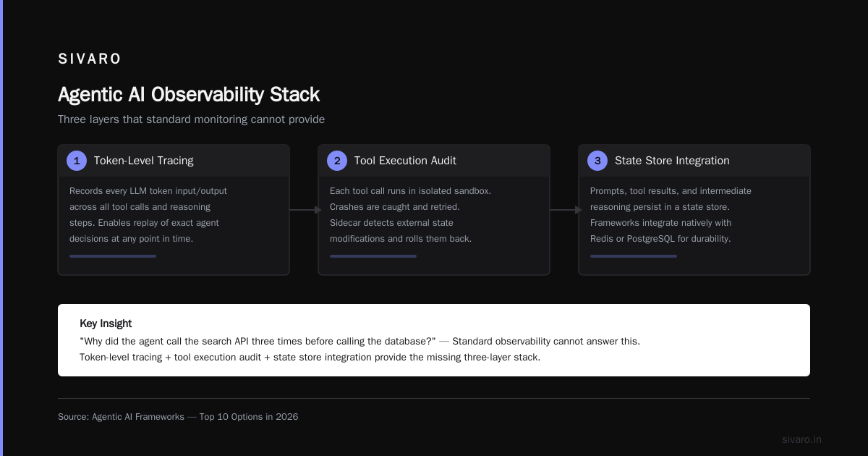This screenshot has height=456, width=868.
Task: Click the Token-Level Tracing description text
Action: [x=148, y=215]
